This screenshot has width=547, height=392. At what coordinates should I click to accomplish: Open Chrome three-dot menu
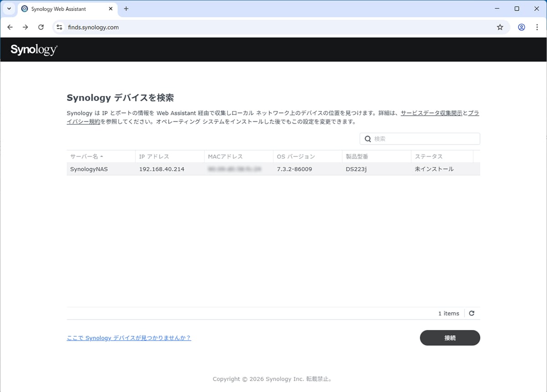[537, 27]
